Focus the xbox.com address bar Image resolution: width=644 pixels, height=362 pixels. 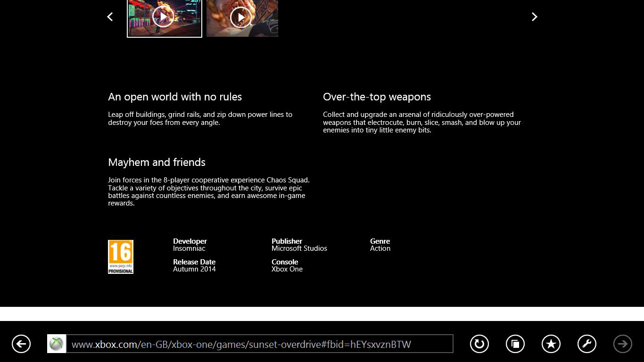[x=259, y=344]
